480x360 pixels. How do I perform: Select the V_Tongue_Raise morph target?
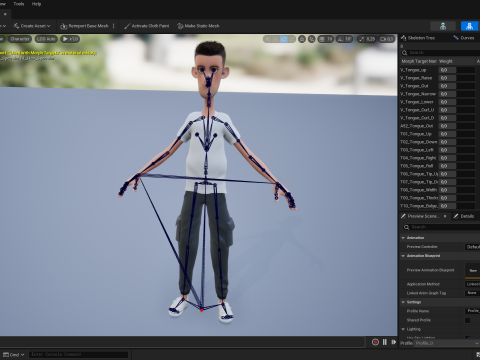416,78
